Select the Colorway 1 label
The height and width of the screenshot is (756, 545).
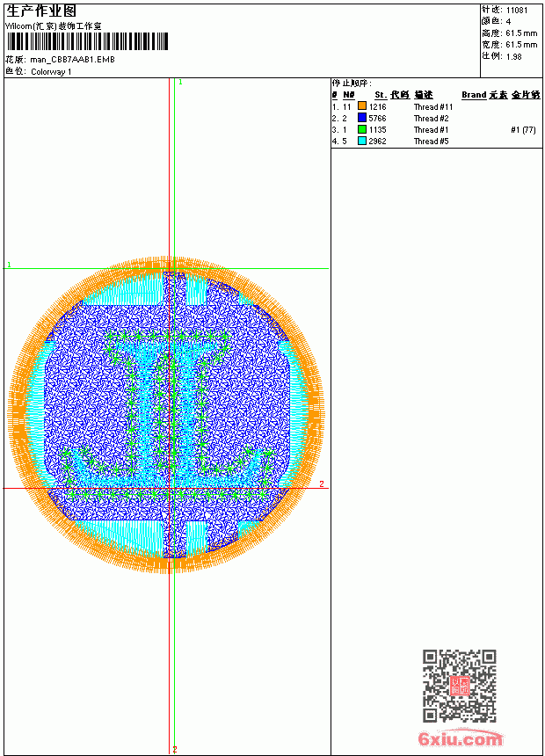point(51,72)
